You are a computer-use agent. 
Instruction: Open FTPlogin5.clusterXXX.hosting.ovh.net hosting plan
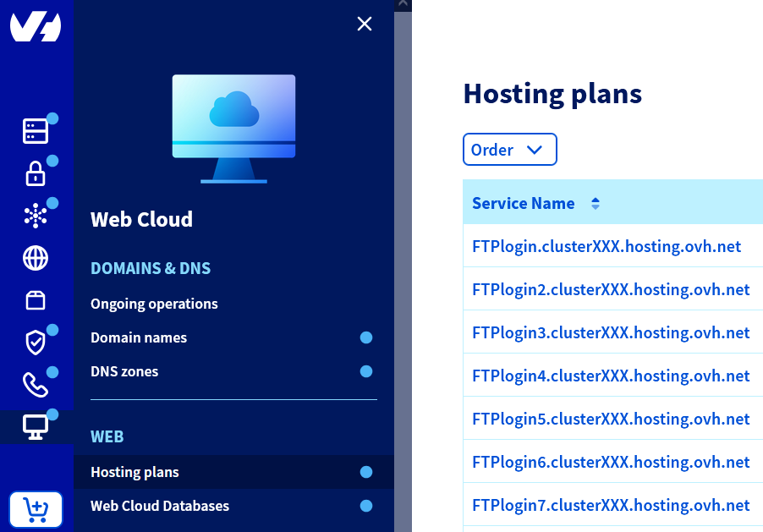click(610, 419)
